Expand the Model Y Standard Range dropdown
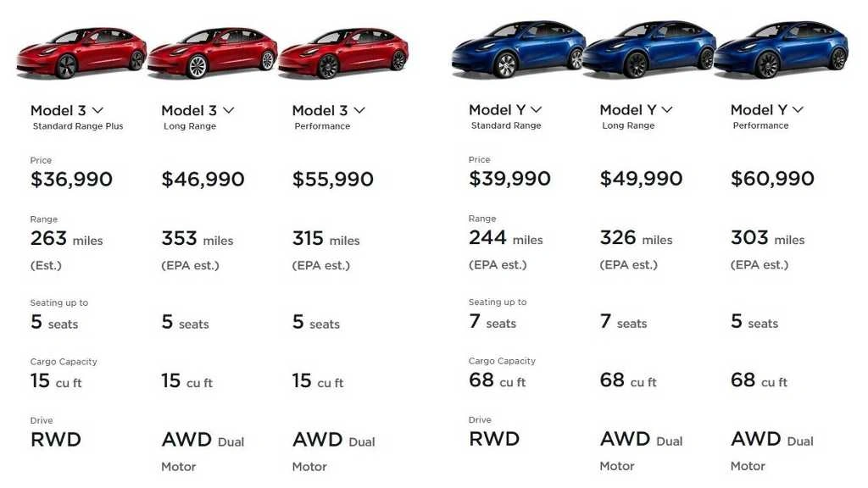 tap(536, 109)
